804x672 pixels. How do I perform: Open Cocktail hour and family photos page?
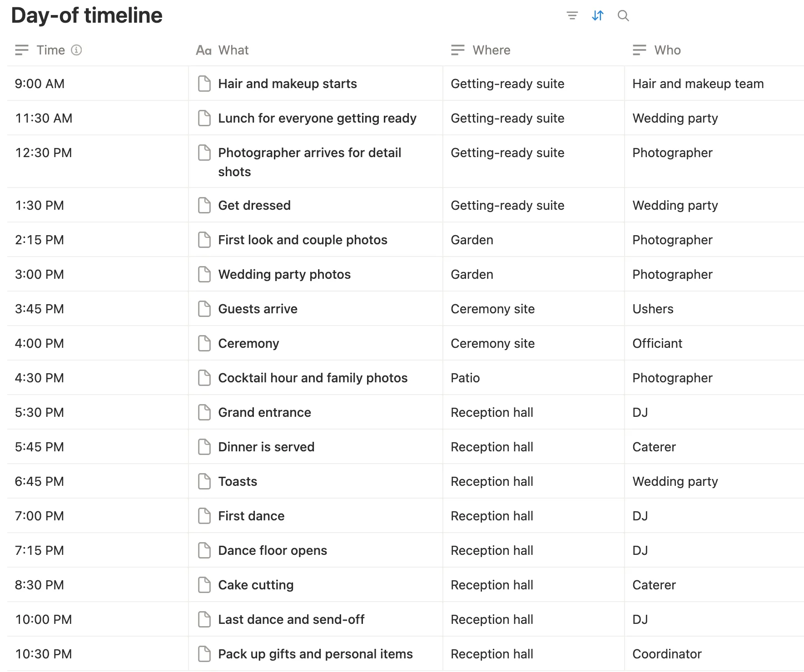pyautogui.click(x=313, y=378)
